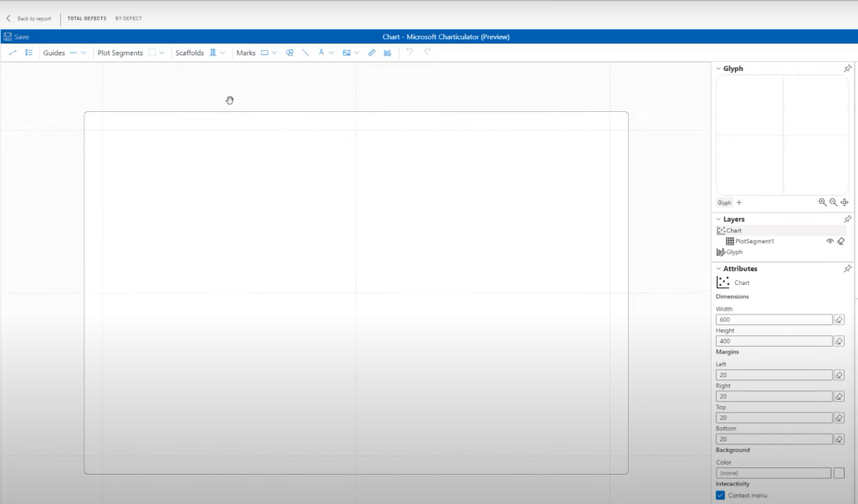Open the Plot Segments dropdown arrow
This screenshot has height=504, width=858.
[x=161, y=53]
